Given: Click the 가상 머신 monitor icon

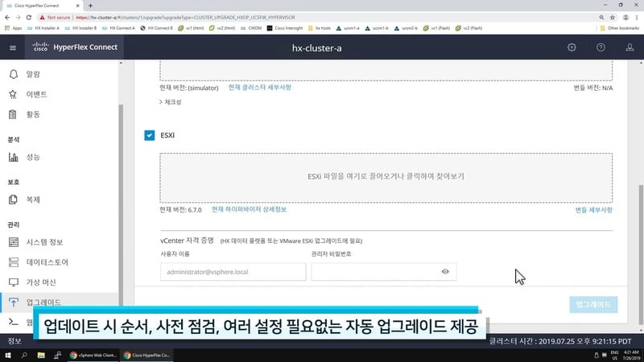Looking at the screenshot, I should pyautogui.click(x=13, y=282).
